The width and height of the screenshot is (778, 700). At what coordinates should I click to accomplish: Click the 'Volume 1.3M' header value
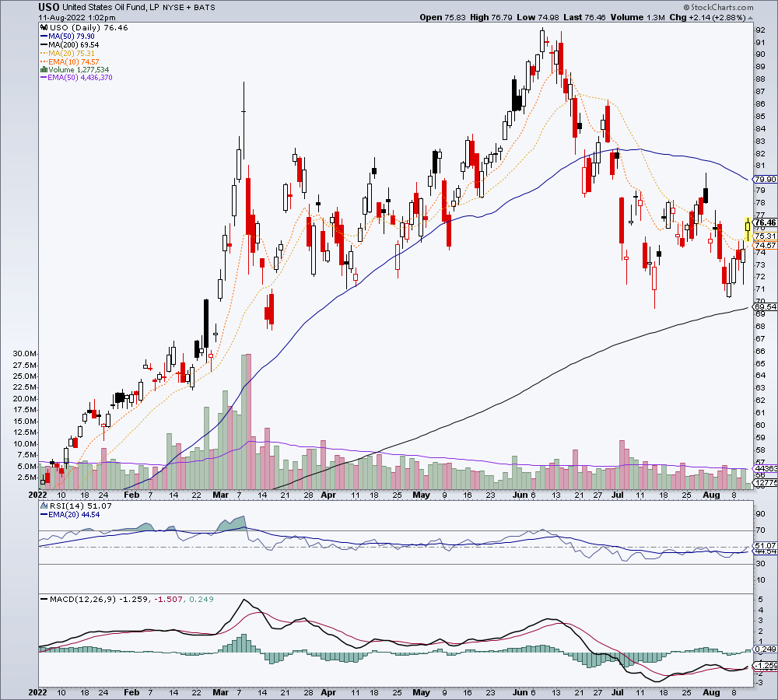637,17
